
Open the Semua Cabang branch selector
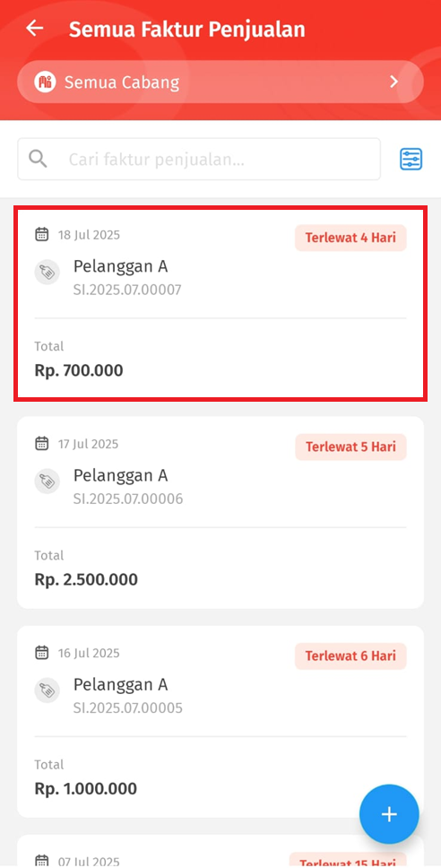tap(220, 82)
